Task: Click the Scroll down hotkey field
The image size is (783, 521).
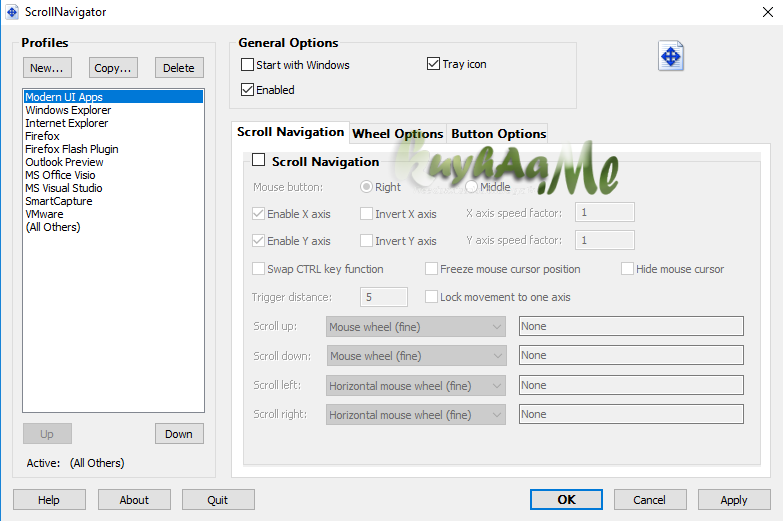Action: (631, 355)
